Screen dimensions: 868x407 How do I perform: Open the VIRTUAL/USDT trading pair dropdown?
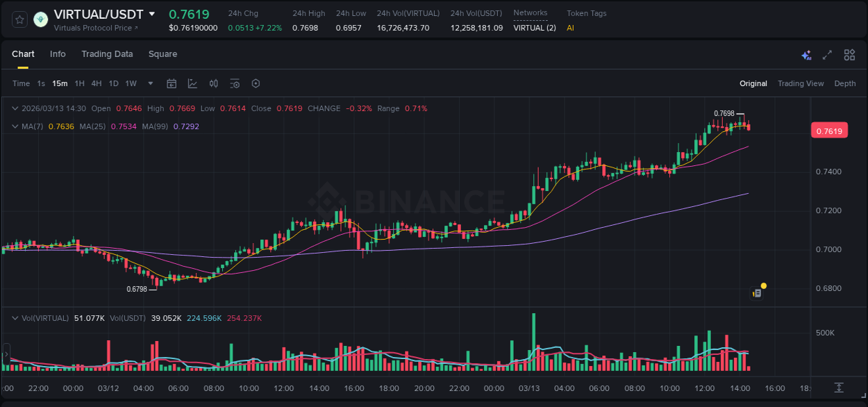pyautogui.click(x=153, y=13)
